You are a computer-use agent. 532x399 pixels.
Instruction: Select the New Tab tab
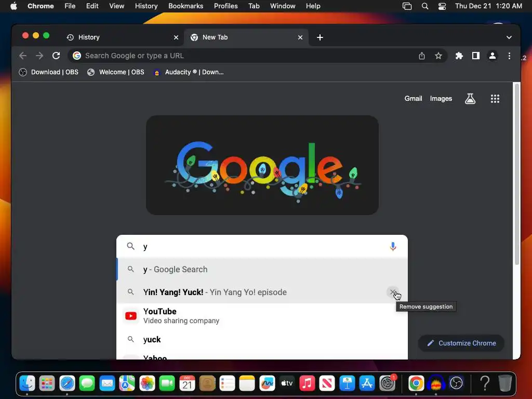246,37
